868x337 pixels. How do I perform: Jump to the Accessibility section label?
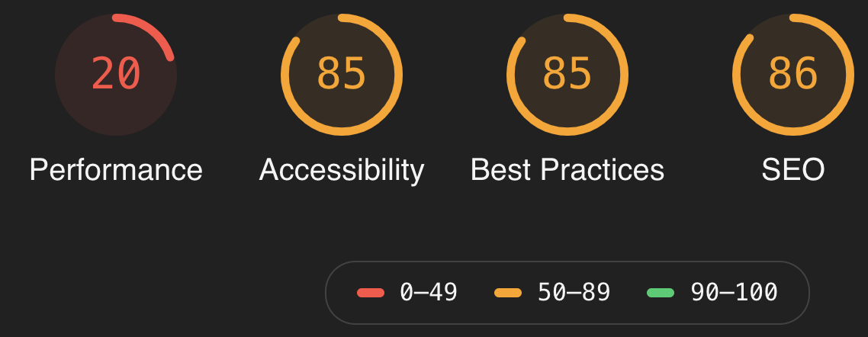coord(342,171)
